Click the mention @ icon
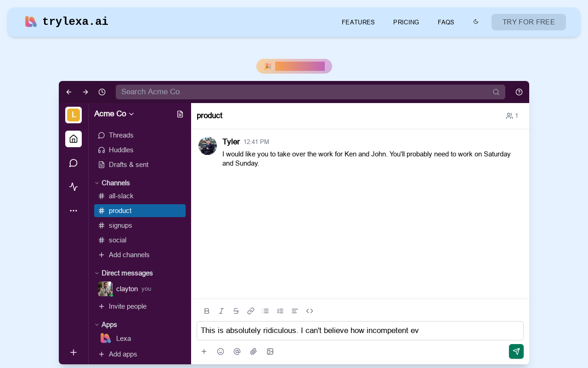Viewport: 588px width, 368px height. 237,351
